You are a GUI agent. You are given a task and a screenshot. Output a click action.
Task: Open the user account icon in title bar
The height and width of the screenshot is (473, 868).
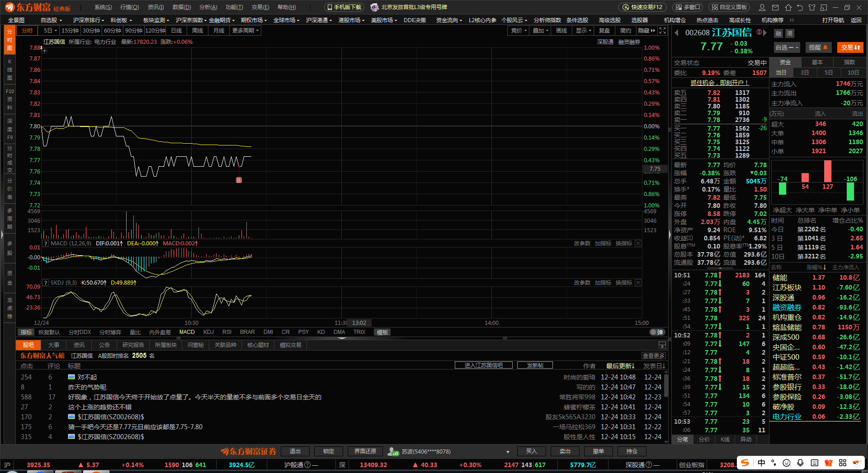pos(762,7)
